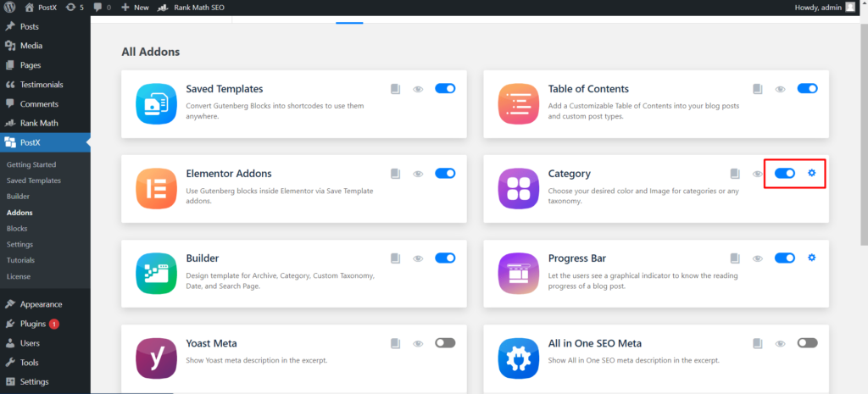Screen dimensions: 868x394
Task: Go to Saved Templates submenu
Action: tap(34, 180)
